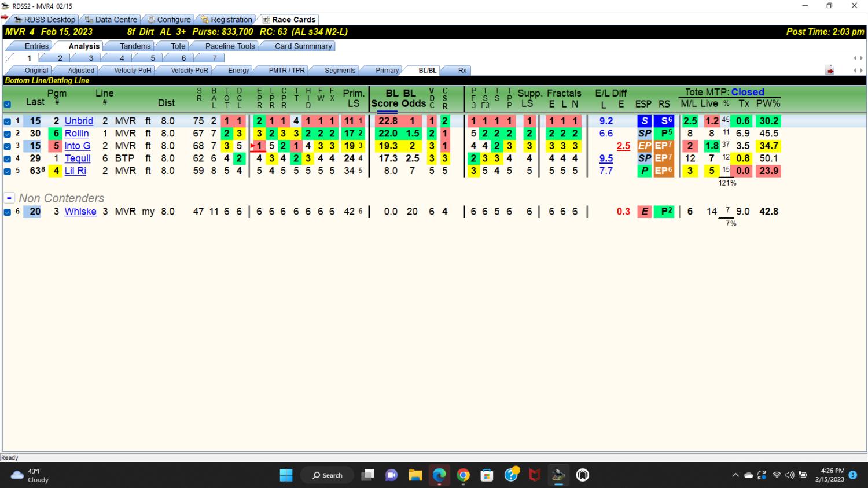Open the Windows Start menu
The image size is (868, 488).
[286, 475]
